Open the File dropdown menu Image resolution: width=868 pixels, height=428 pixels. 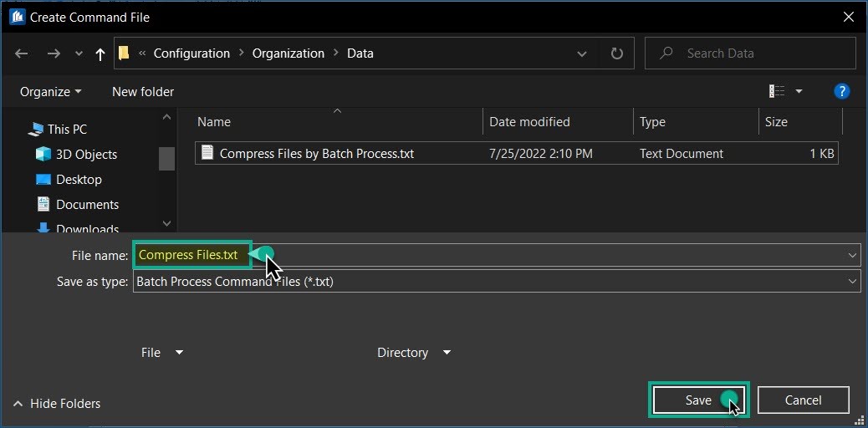pyautogui.click(x=162, y=353)
